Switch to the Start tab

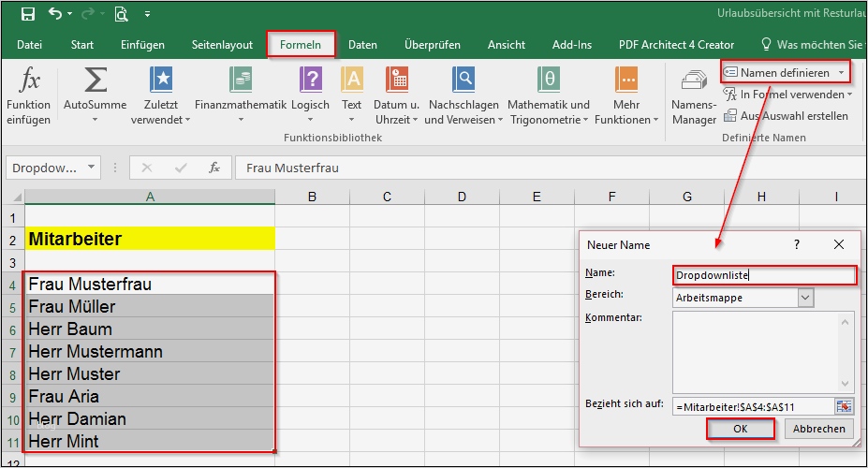point(81,45)
